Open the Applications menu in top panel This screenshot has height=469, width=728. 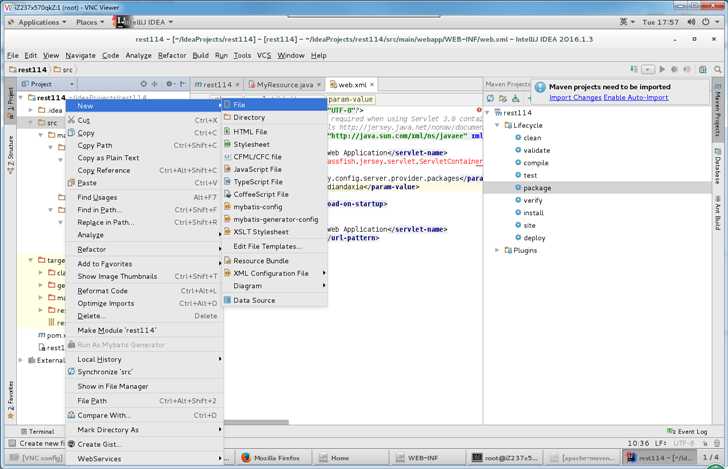pos(38,22)
